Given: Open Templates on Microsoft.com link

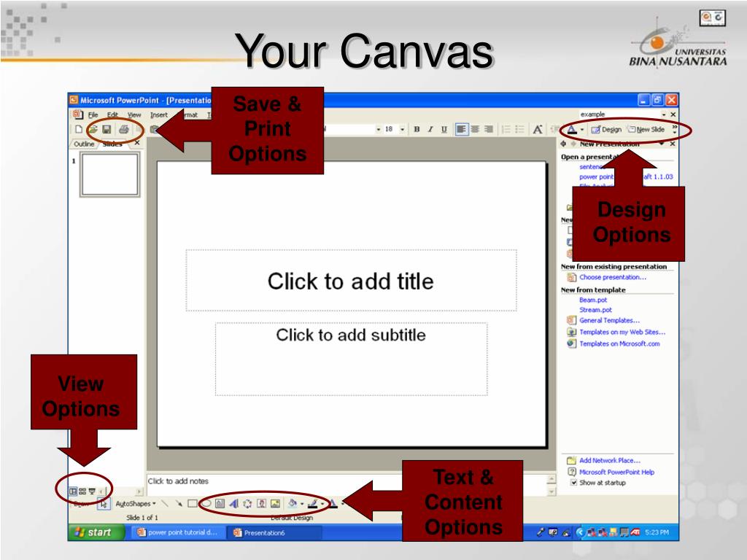Looking at the screenshot, I should (619, 344).
